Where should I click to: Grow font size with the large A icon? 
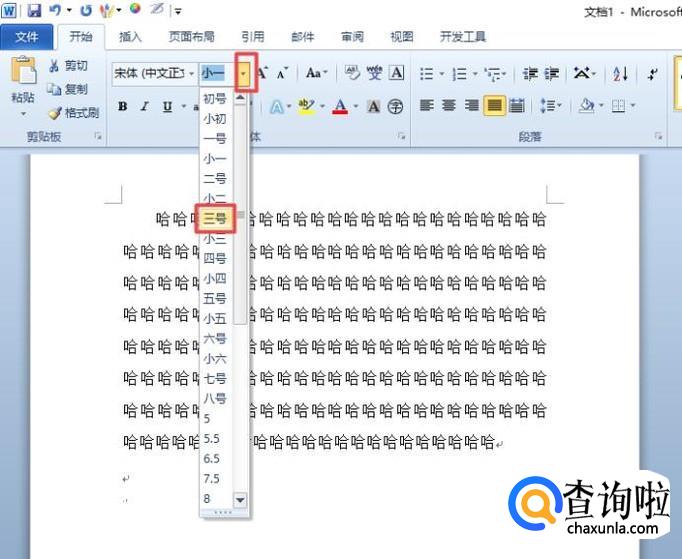coord(262,73)
